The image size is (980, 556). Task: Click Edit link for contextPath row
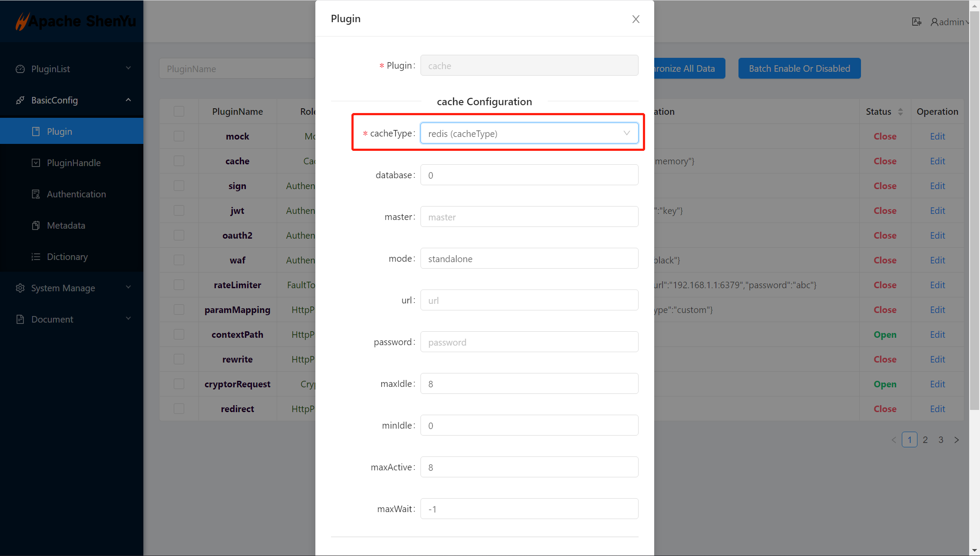(937, 335)
